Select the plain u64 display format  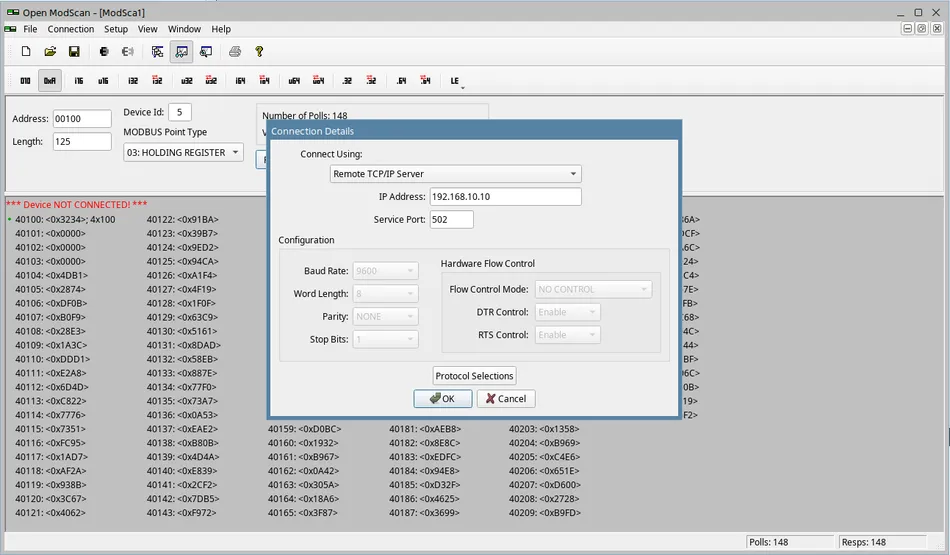tap(294, 81)
